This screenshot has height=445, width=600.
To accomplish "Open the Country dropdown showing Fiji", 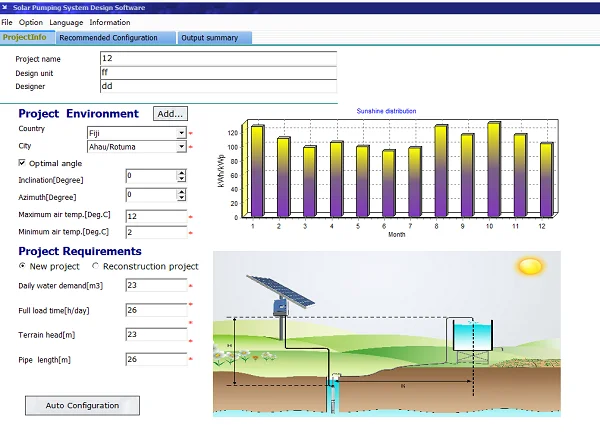I will point(181,132).
